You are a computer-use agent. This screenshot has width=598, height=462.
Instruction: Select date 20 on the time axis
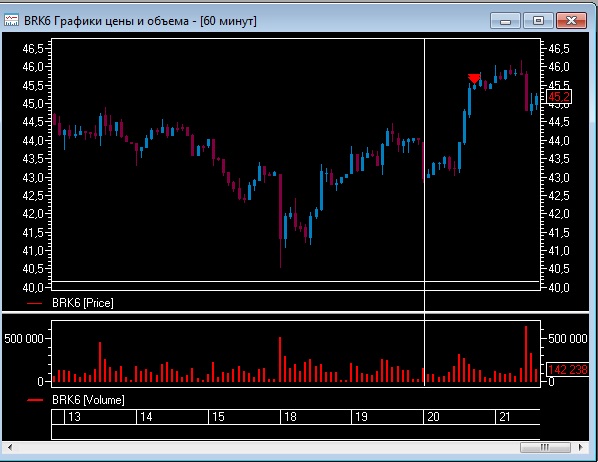pyautogui.click(x=433, y=417)
